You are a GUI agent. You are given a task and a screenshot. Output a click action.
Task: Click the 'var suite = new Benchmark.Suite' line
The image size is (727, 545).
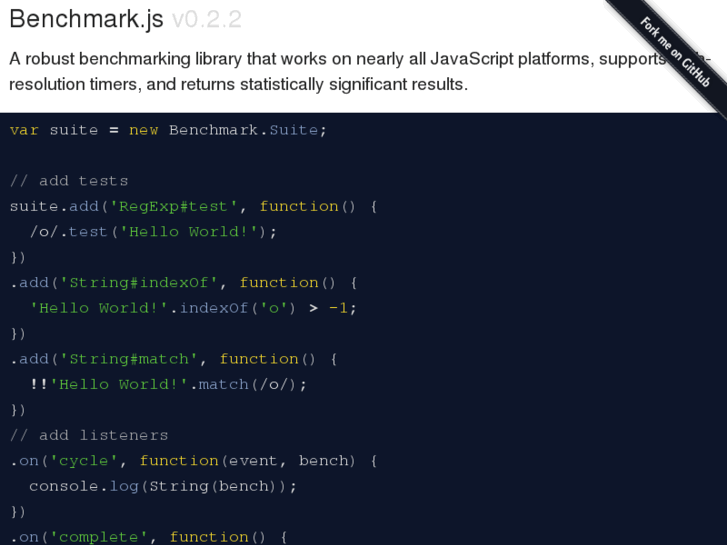click(168, 130)
